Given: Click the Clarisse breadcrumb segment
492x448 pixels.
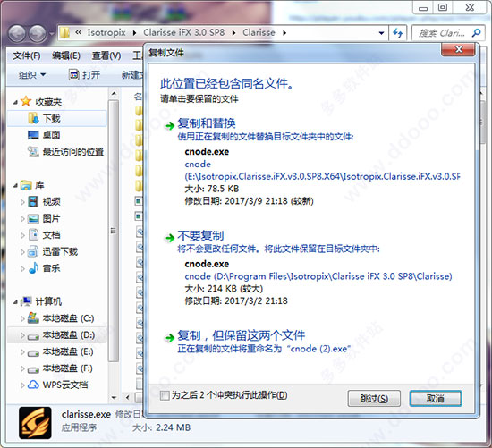Looking at the screenshot, I should click(x=259, y=32).
